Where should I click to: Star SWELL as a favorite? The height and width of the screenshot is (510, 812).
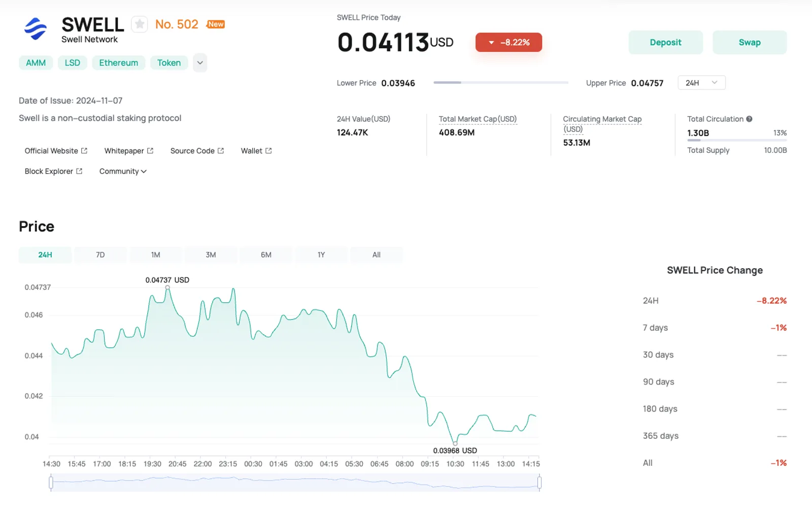pos(140,24)
